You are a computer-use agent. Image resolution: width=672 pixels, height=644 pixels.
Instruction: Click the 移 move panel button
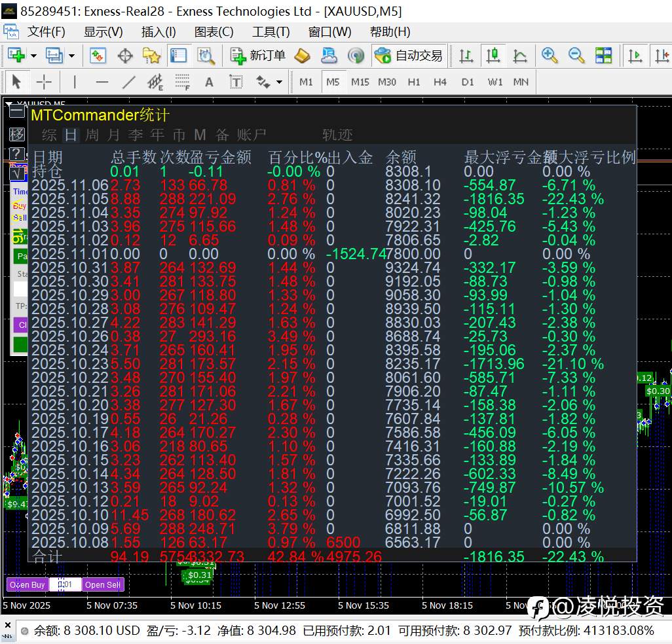[x=17, y=134]
